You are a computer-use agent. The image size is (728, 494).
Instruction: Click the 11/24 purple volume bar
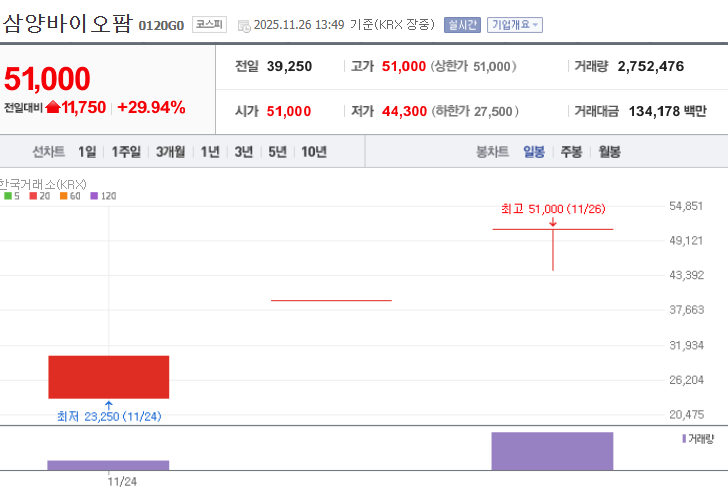click(x=108, y=465)
